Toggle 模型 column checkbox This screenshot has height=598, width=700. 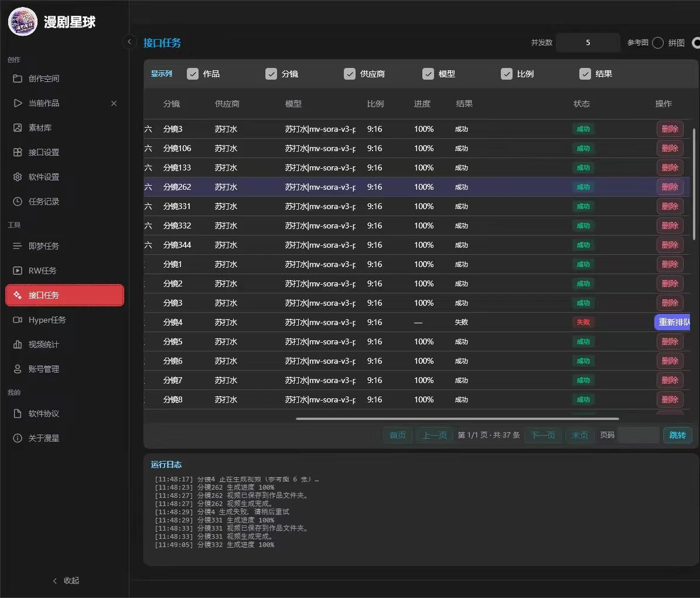[428, 74]
